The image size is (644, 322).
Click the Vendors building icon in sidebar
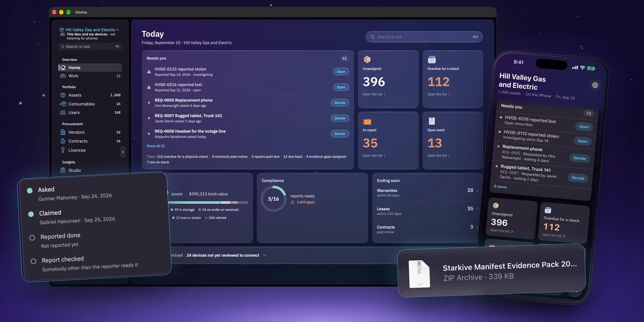tap(63, 132)
